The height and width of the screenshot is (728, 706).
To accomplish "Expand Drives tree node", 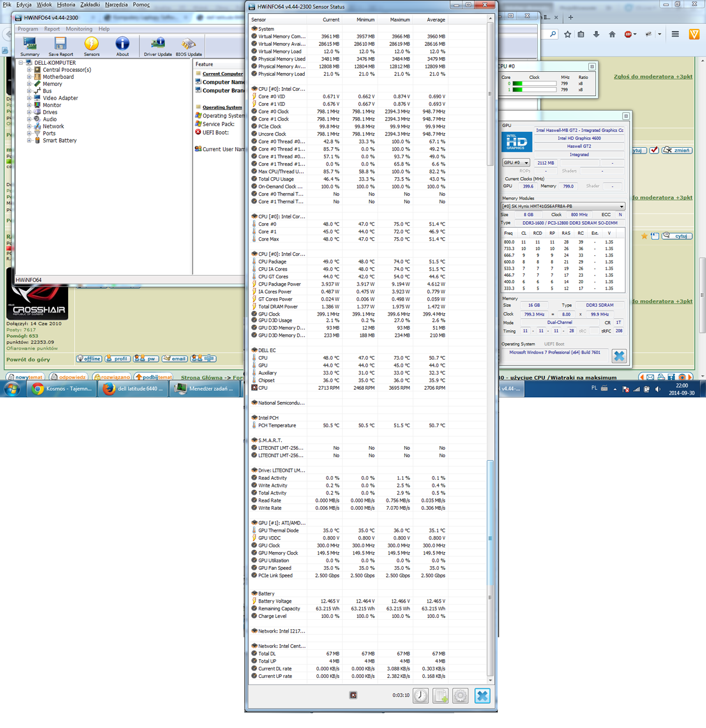I will pos(29,112).
